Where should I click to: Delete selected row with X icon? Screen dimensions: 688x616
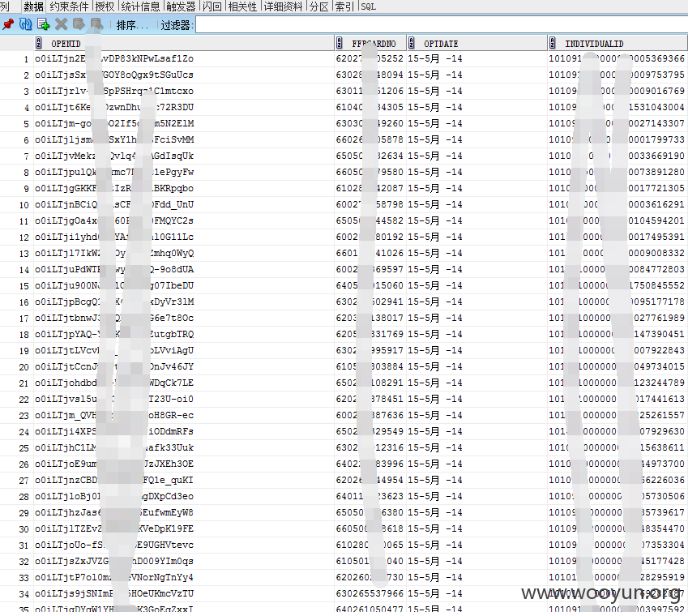(61, 24)
